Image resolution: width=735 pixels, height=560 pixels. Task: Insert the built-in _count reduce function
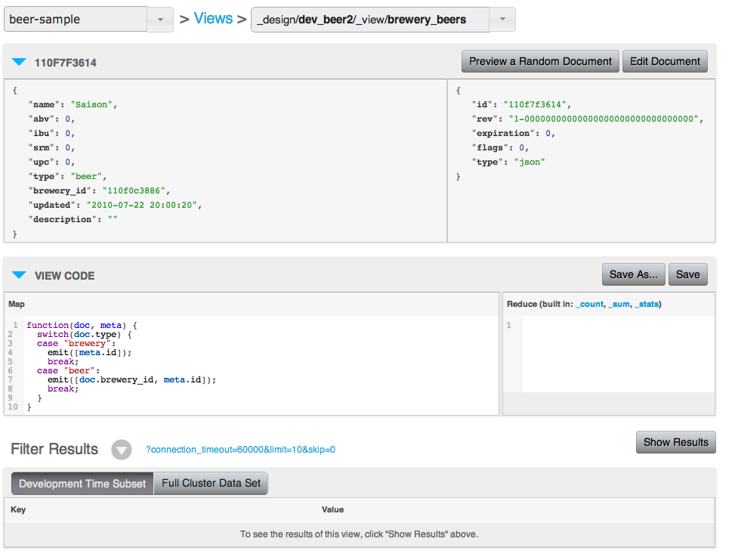click(x=589, y=304)
